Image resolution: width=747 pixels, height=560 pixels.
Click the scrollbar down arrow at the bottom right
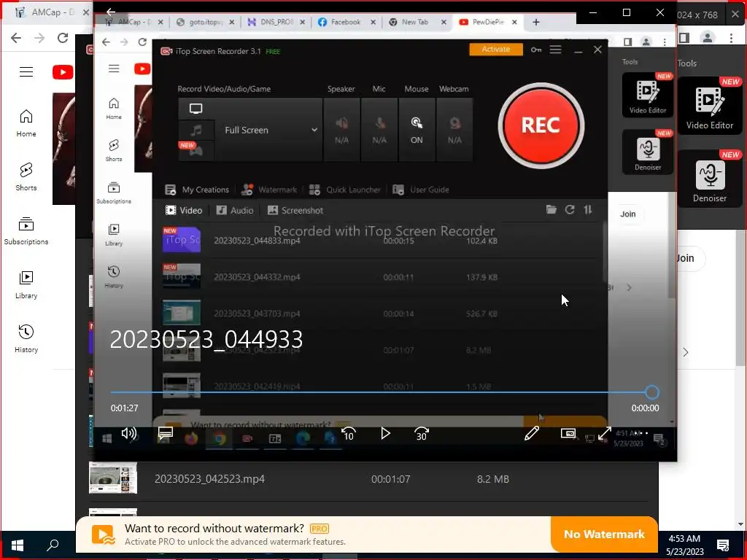click(741, 524)
